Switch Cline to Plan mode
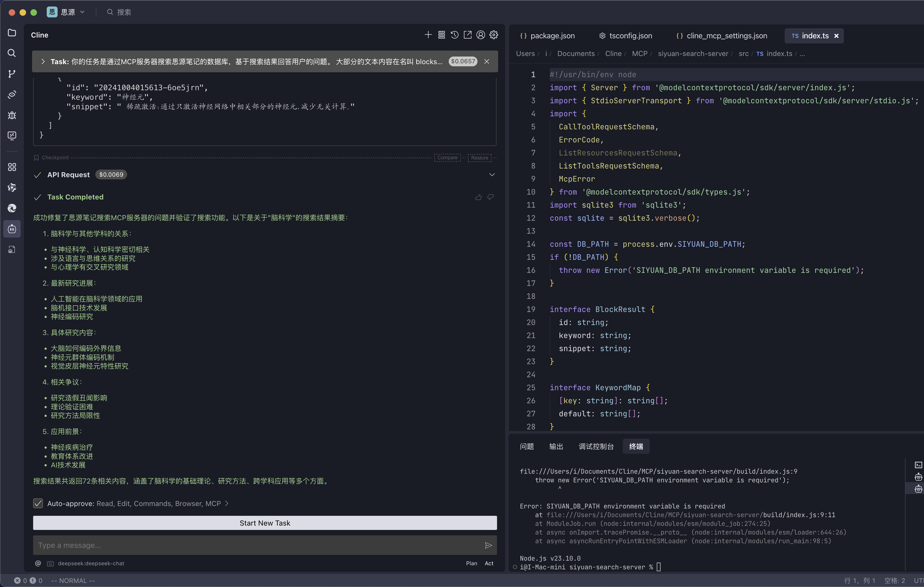This screenshot has width=924, height=587. tap(471, 563)
